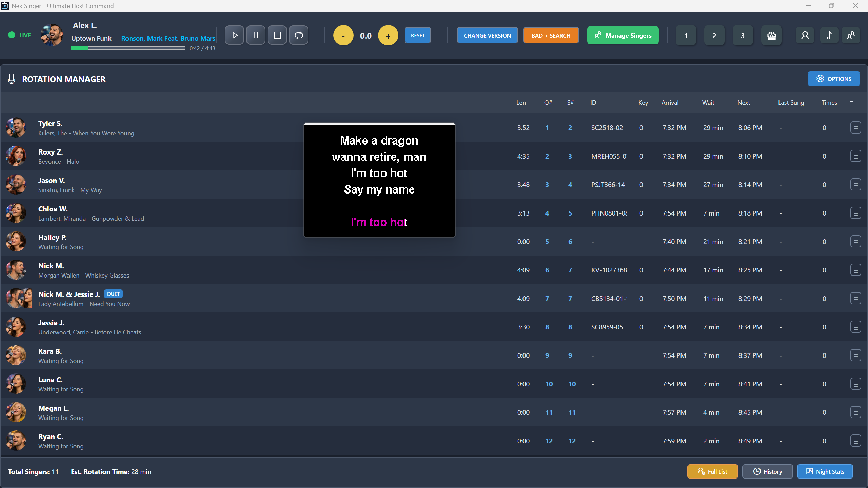
Task: Open the row menu for Tyler S.
Action: click(856, 127)
